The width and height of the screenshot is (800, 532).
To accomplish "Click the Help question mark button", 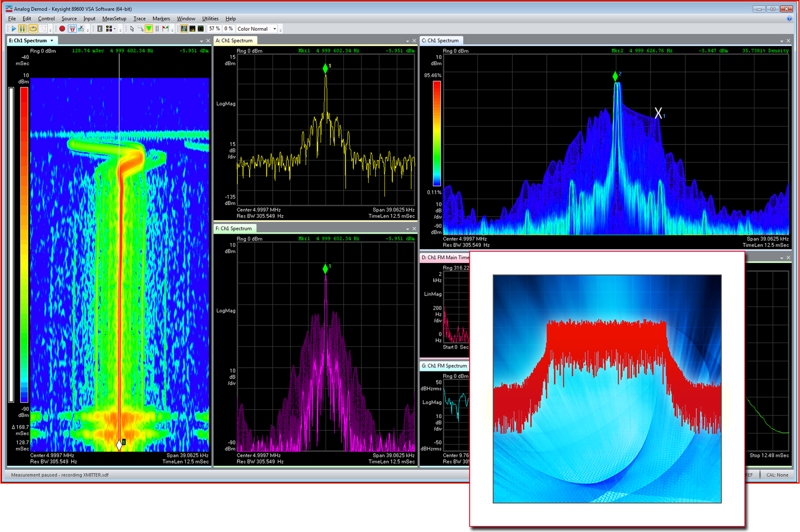I will (x=790, y=18).
